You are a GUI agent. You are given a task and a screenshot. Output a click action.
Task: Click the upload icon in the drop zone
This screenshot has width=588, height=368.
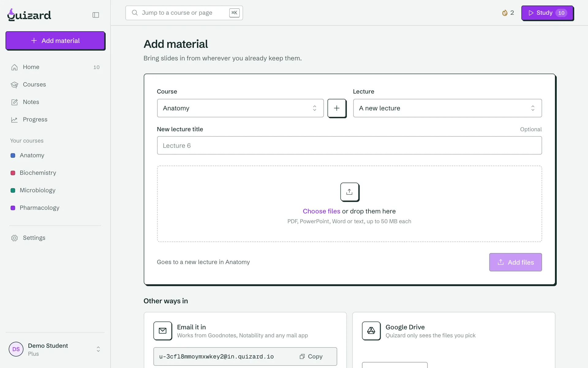(349, 192)
